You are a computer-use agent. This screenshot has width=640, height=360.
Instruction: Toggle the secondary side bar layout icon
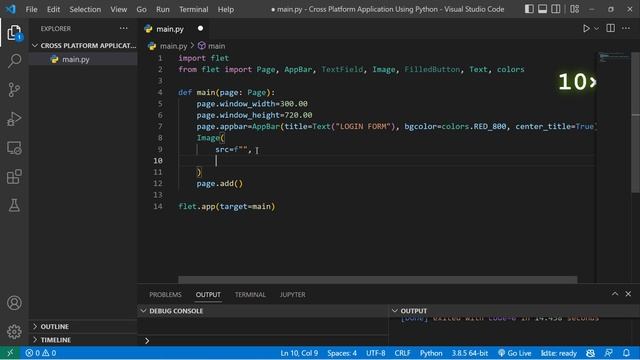click(556, 9)
